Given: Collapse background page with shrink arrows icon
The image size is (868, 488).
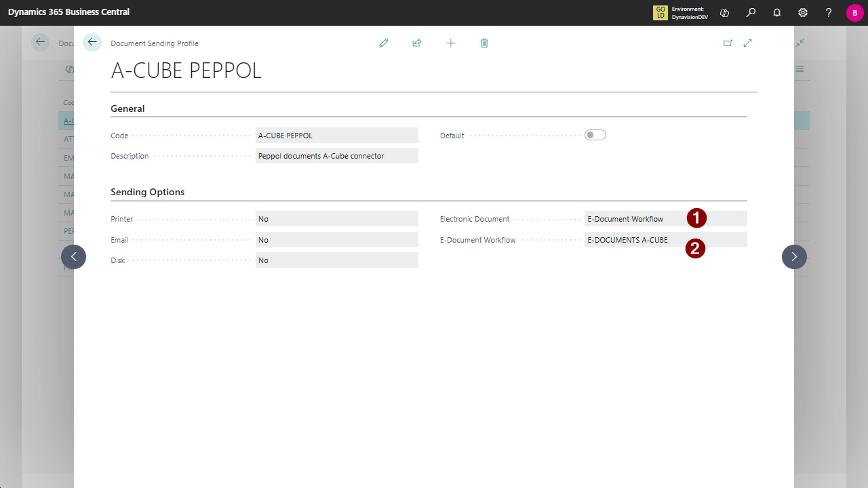Looking at the screenshot, I should click(800, 43).
